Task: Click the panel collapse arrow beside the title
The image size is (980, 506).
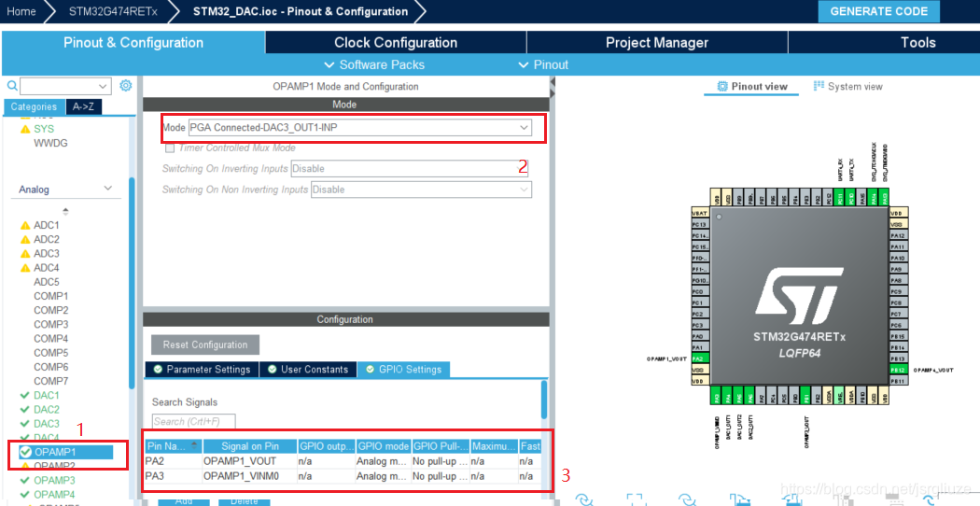Action: coord(553,82)
